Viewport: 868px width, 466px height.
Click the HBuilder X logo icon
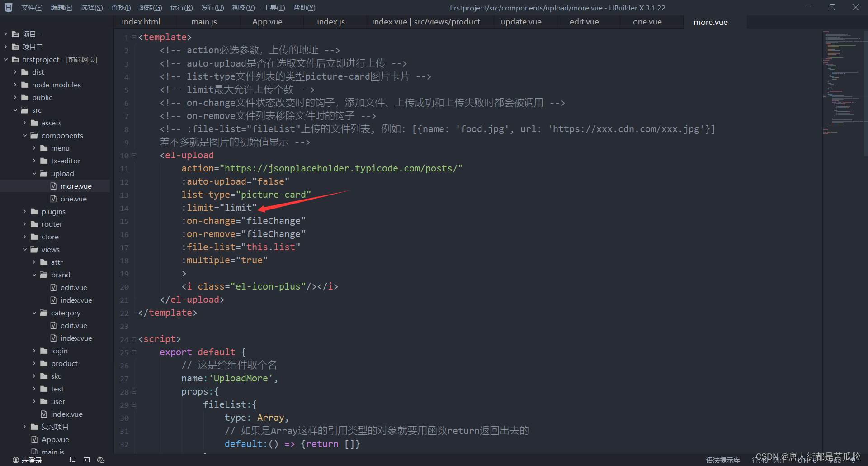point(9,7)
